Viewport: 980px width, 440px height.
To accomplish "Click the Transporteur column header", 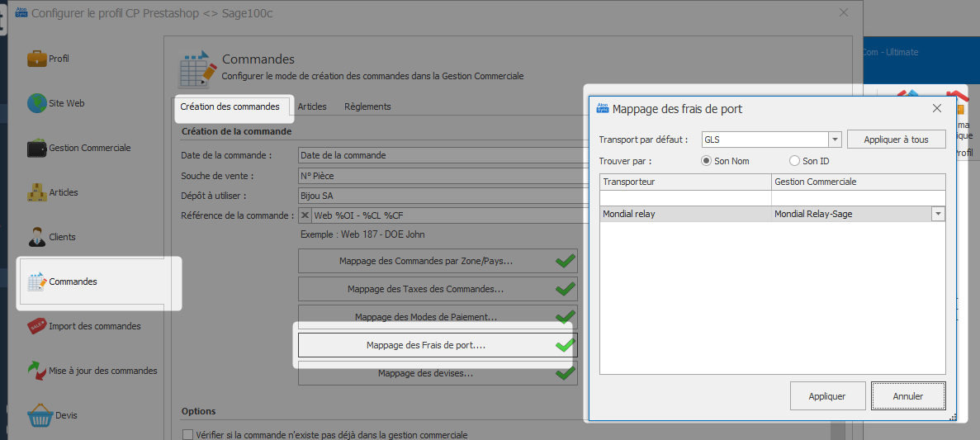I will click(x=685, y=182).
